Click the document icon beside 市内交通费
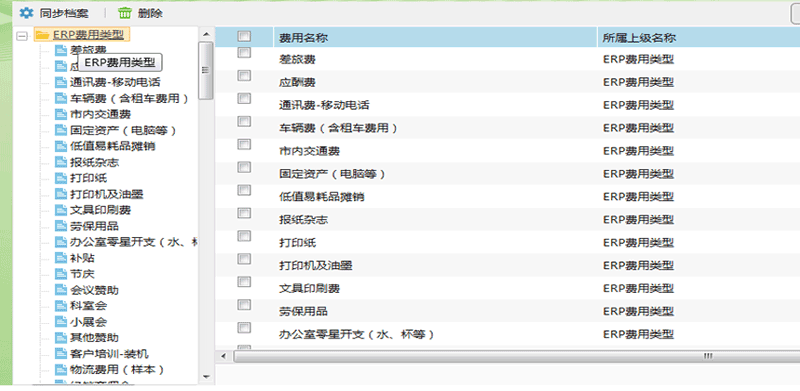 click(61, 114)
